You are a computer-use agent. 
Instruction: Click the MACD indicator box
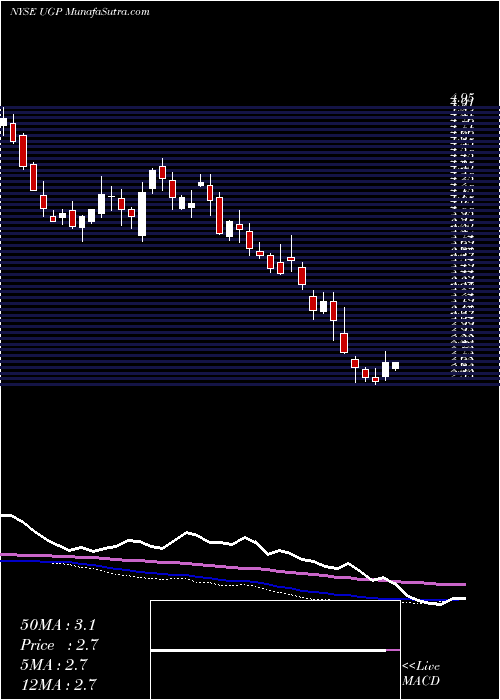pos(275,650)
